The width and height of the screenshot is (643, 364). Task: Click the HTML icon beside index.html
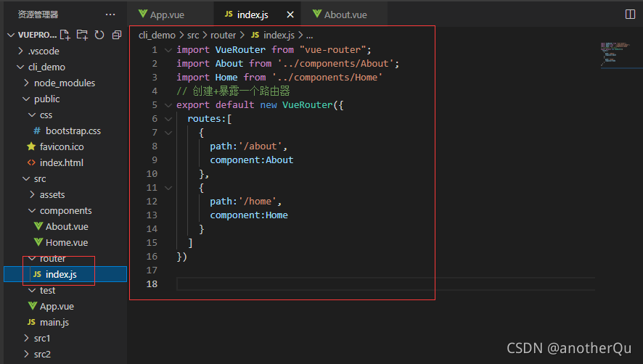[x=31, y=162]
